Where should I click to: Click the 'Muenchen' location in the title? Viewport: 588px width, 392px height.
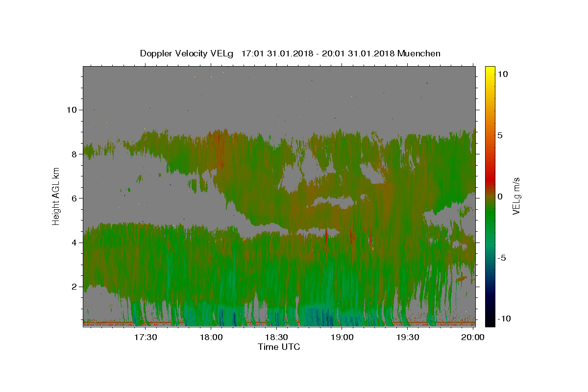(x=419, y=53)
